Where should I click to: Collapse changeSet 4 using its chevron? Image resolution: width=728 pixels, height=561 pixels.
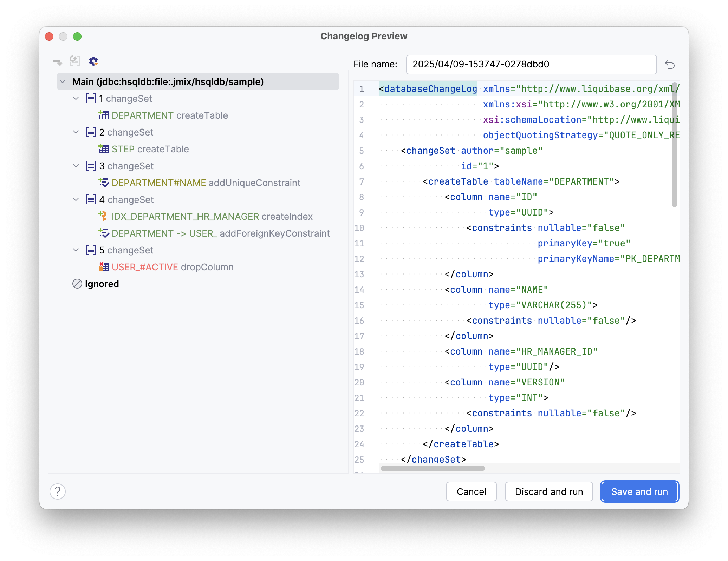coord(76,199)
